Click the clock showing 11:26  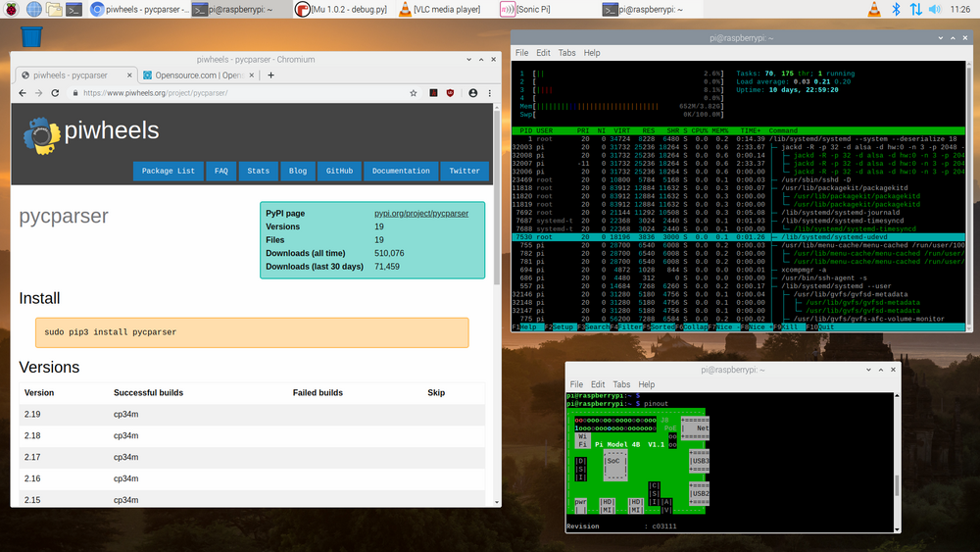960,9
